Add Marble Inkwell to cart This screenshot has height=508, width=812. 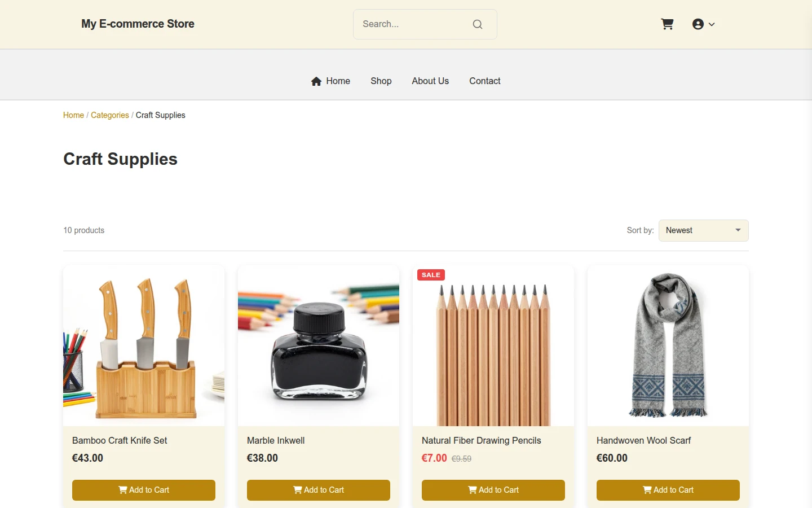319,490
